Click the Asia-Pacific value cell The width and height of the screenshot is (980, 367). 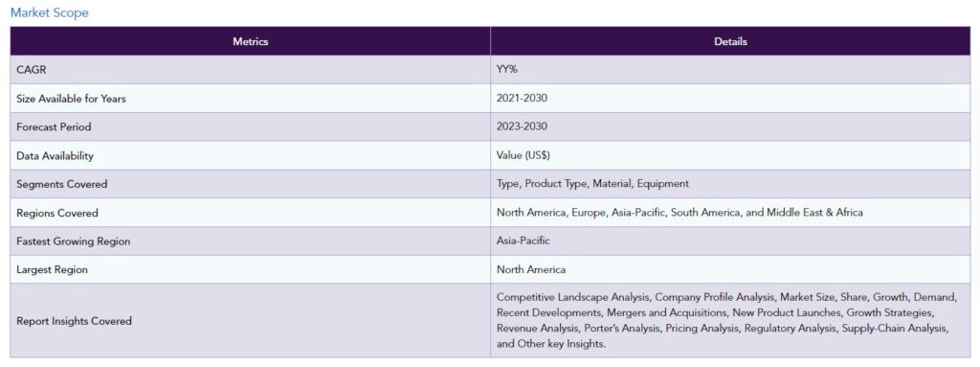click(x=730, y=241)
